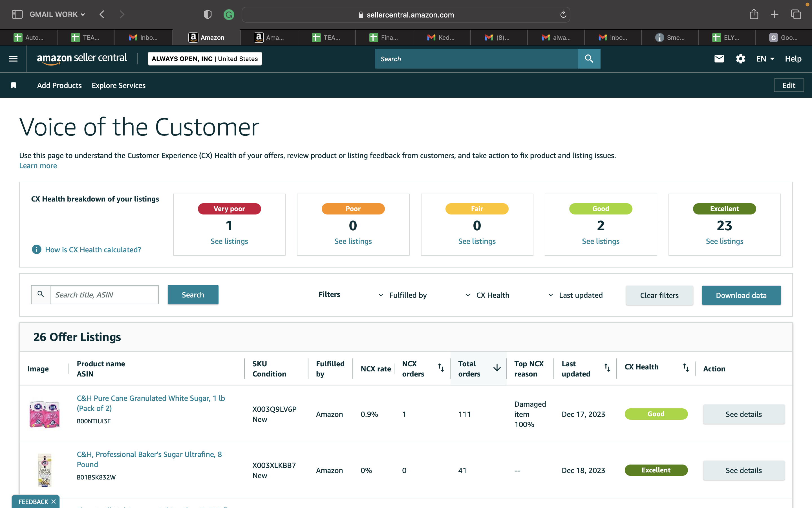The image size is (812, 508).
Task: Click the Search title, ASIN input field
Action: [104, 295]
